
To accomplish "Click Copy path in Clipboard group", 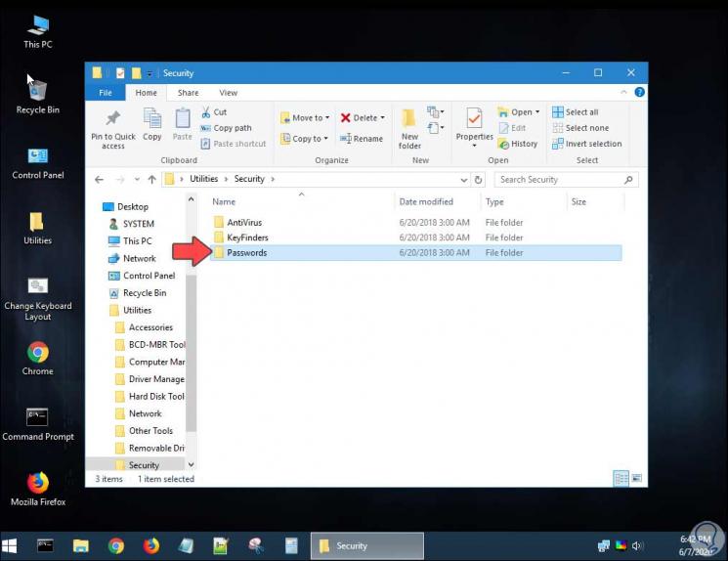I will pos(226,128).
